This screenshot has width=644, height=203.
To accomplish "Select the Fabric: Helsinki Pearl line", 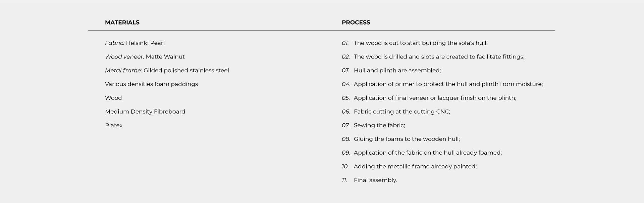I will (135, 43).
